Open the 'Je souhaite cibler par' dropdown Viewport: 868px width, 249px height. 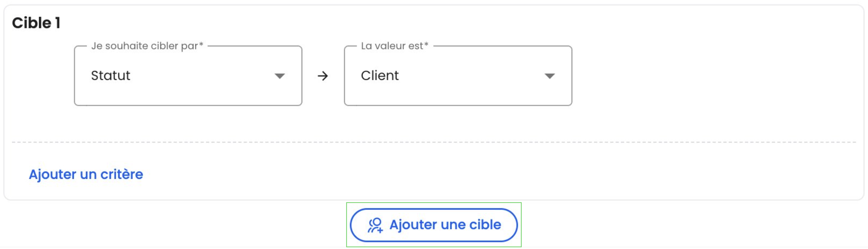(x=188, y=76)
